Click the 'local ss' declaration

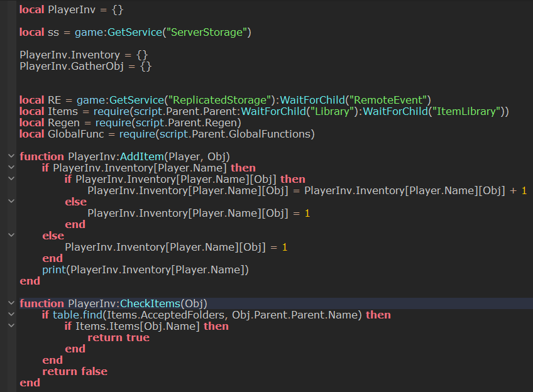39,32
